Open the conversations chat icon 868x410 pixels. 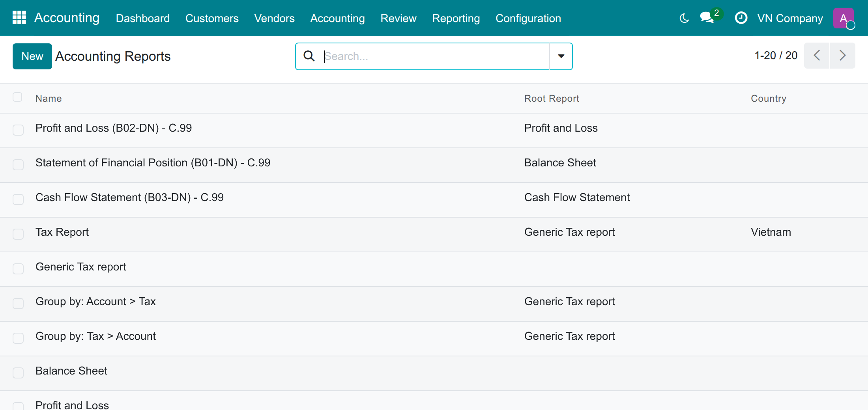pos(707,18)
